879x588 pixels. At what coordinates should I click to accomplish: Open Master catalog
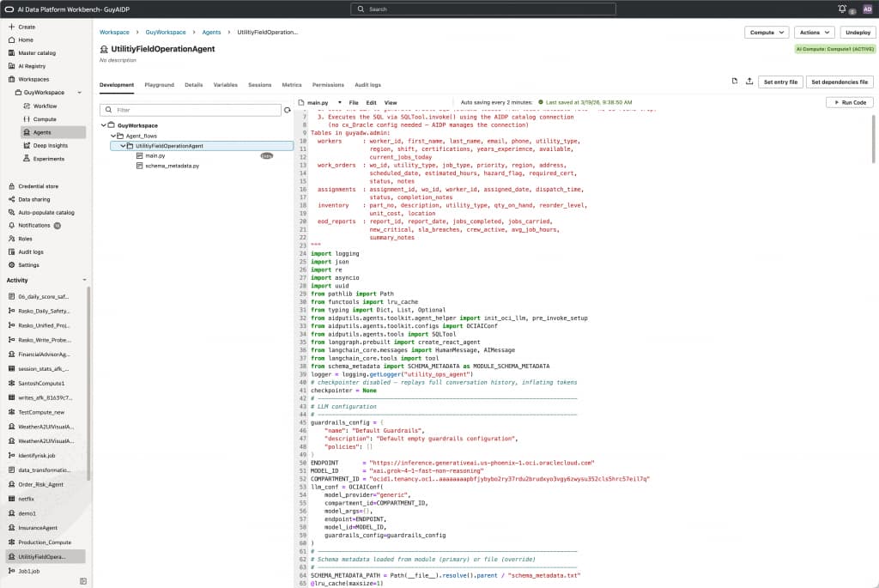[32, 52]
